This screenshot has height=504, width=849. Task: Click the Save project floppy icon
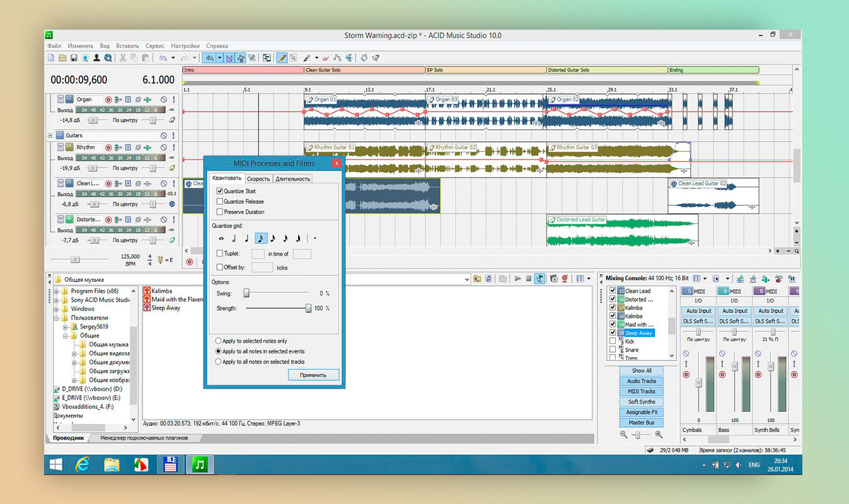click(74, 58)
